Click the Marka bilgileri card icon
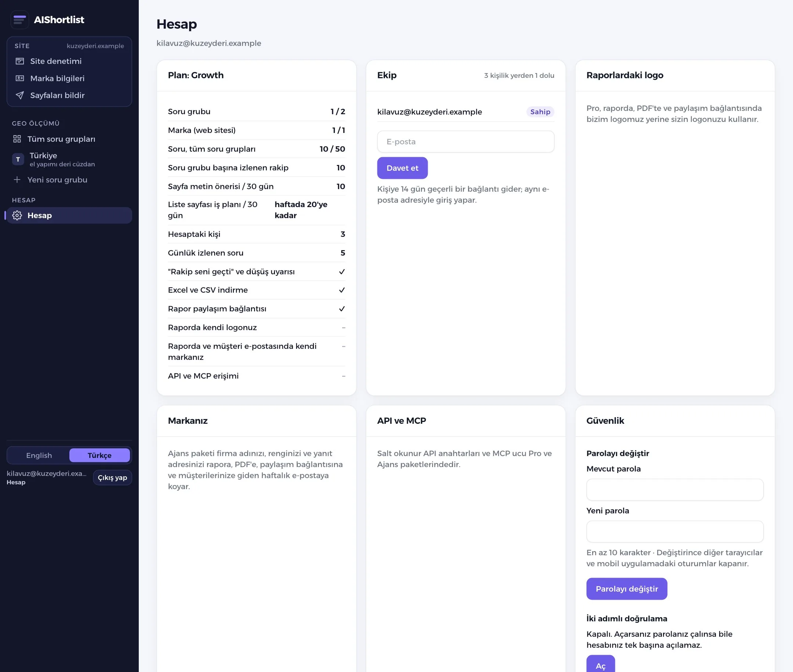 point(20,79)
